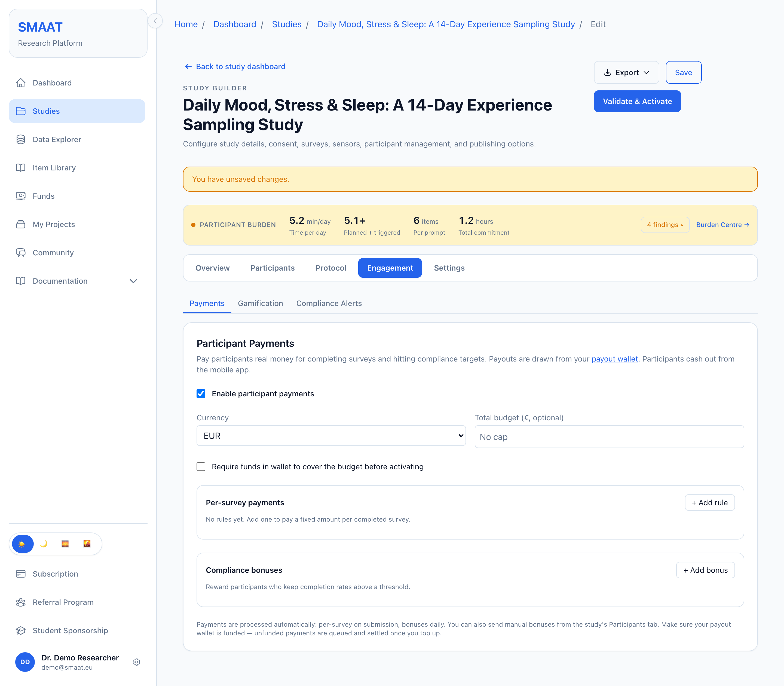The width and height of the screenshot is (784, 686).
Task: Click the Save button
Action: (x=683, y=72)
